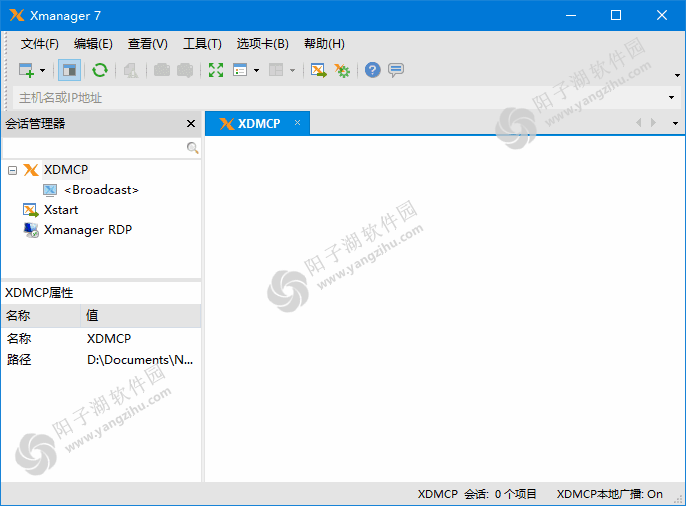This screenshot has width=686, height=506.
Task: Toggle the Session Manager panel icon
Action: tap(70, 70)
